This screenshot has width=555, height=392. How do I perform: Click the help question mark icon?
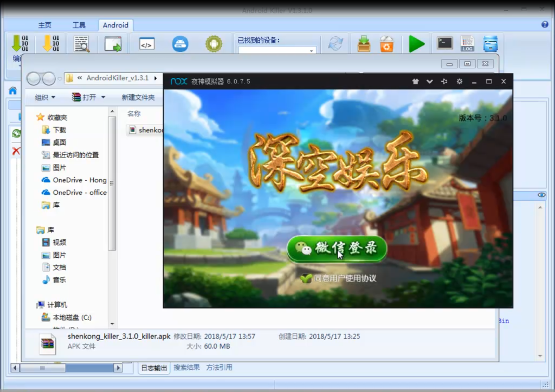click(x=545, y=24)
